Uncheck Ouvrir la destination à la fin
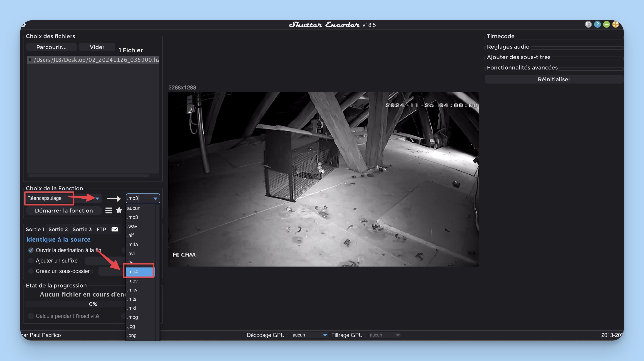Viewport: 644px width, 361px height. (31, 250)
